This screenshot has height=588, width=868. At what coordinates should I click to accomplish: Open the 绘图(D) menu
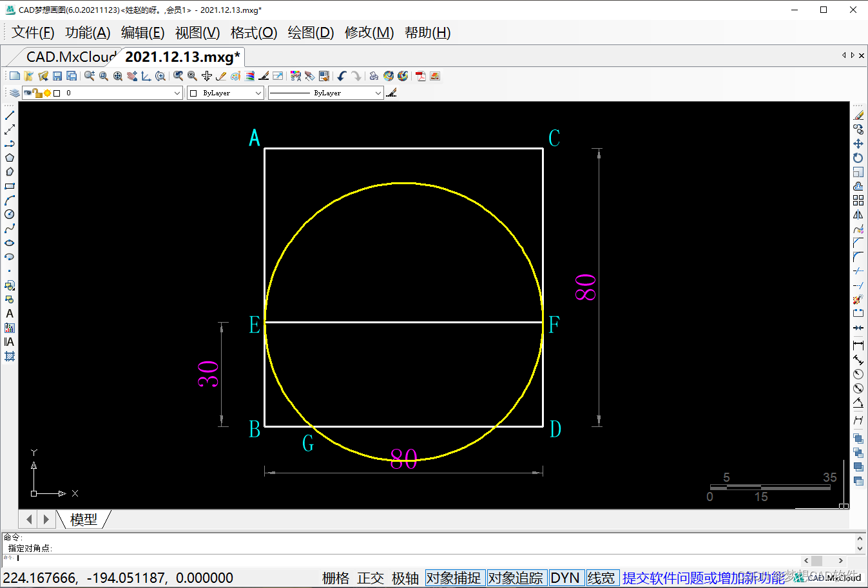(310, 32)
